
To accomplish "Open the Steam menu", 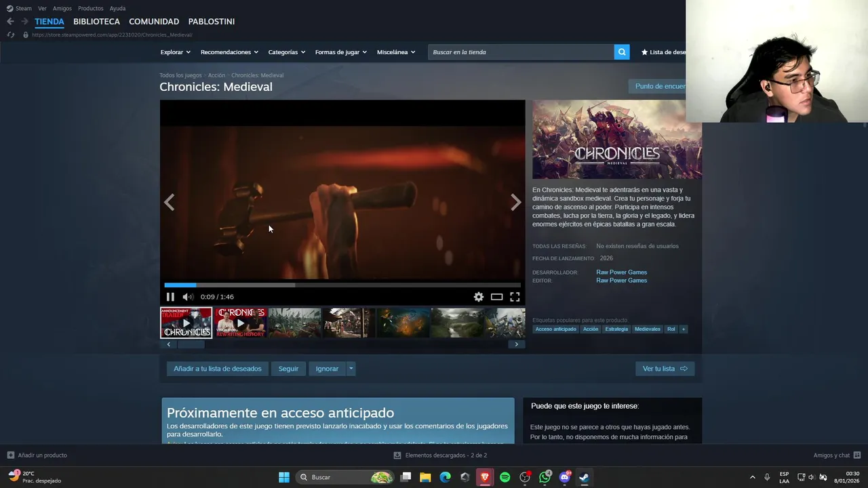I will tap(19, 8).
